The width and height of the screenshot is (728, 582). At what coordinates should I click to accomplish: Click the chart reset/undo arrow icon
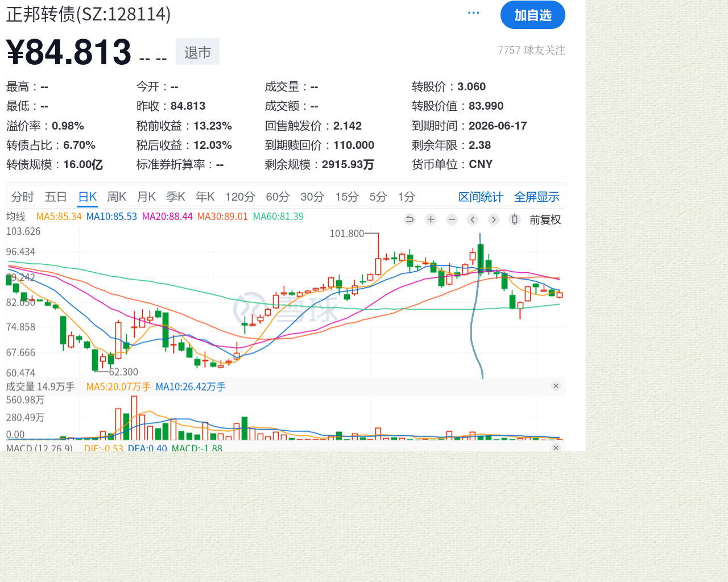[409, 219]
